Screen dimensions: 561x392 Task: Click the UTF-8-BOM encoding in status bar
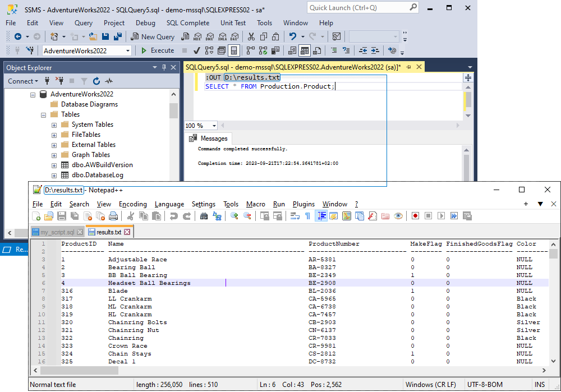click(485, 385)
